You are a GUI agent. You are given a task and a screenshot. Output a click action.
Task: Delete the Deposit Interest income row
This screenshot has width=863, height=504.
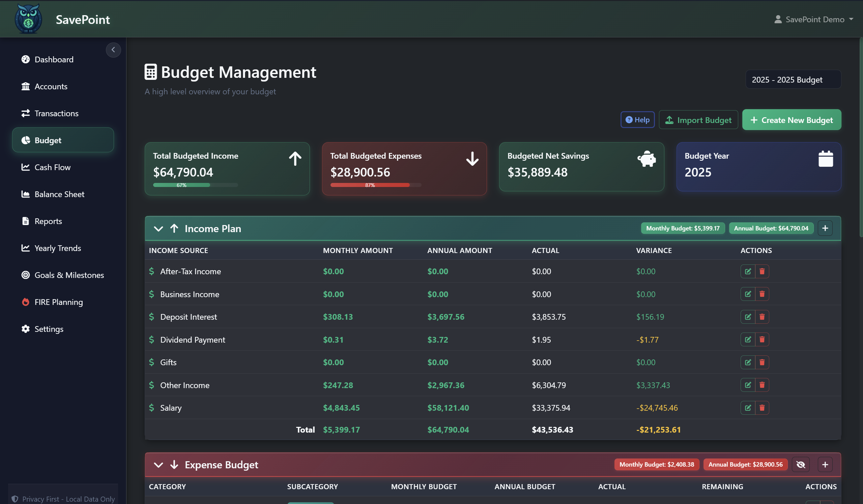[761, 317]
